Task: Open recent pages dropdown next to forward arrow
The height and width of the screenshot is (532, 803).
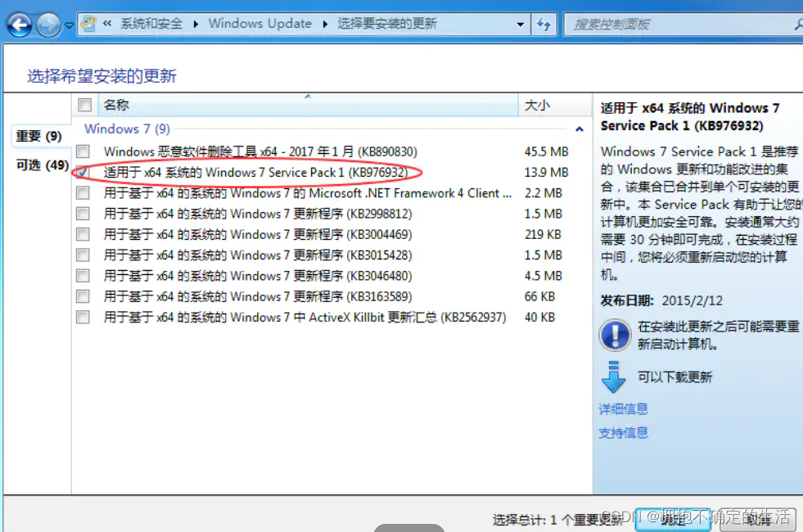Action: pyautogui.click(x=69, y=25)
